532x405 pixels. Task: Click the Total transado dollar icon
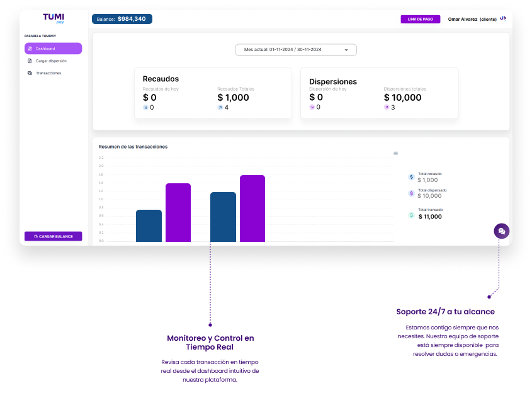(x=411, y=215)
